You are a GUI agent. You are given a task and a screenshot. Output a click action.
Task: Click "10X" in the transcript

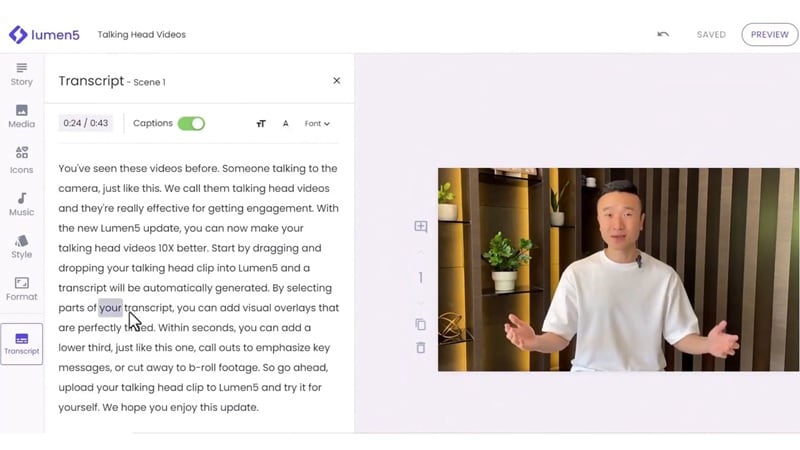coord(166,248)
